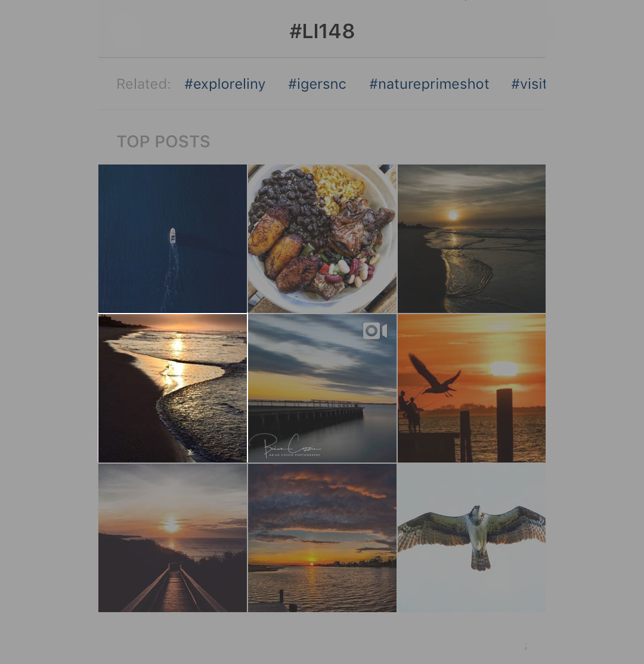Open the partially visible #visit hashtag

528,84
